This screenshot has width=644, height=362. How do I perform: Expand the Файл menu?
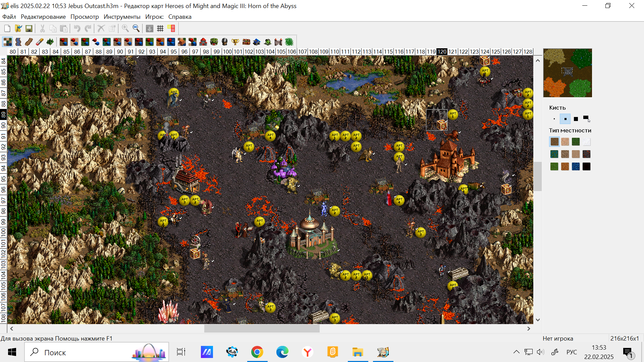coord(9,17)
